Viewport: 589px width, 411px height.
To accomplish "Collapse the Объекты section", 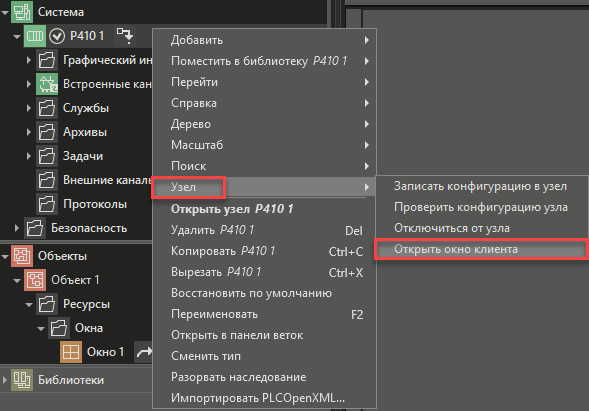I will pos(5,257).
